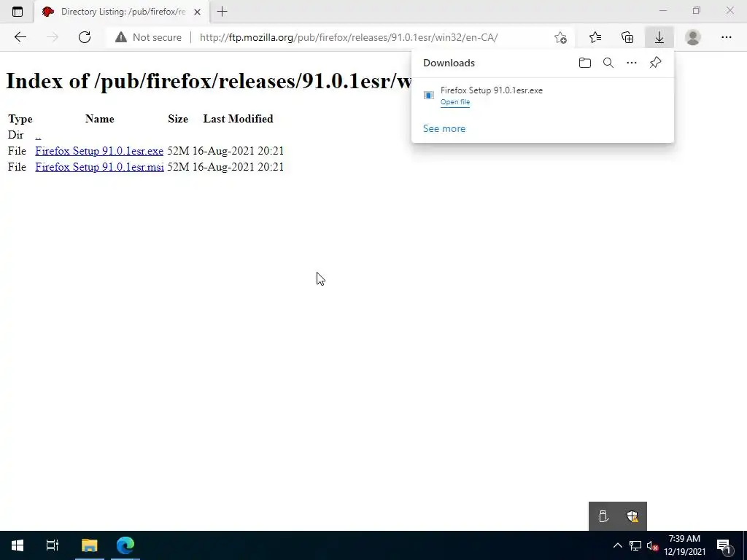
Task: Click the Index of /pub/firefox heading
Action: point(208,81)
